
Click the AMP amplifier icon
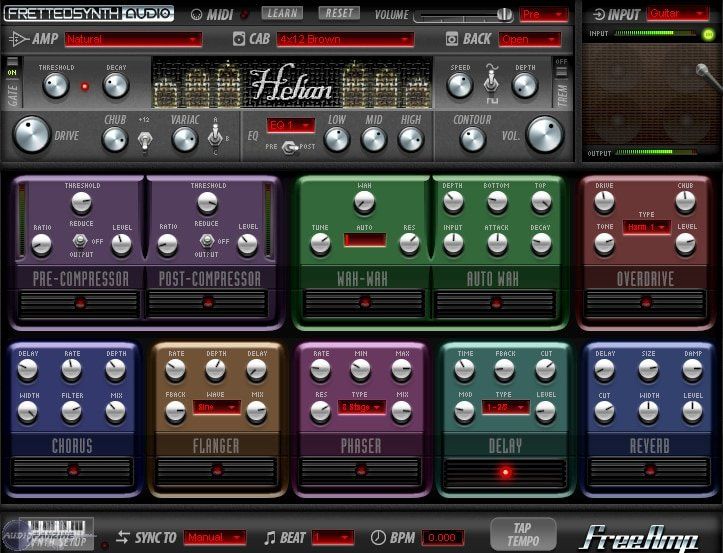(19, 39)
